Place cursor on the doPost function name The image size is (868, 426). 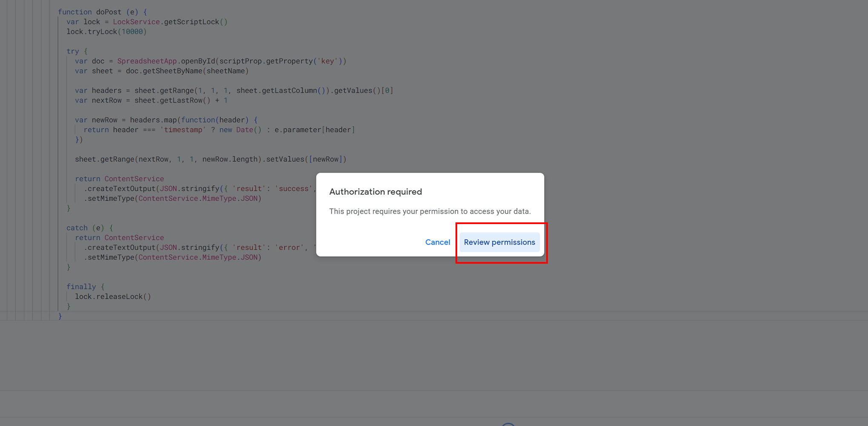109,12
